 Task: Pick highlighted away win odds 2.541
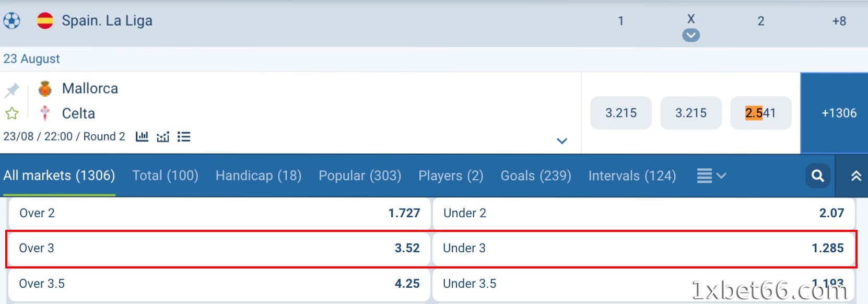coord(760,113)
